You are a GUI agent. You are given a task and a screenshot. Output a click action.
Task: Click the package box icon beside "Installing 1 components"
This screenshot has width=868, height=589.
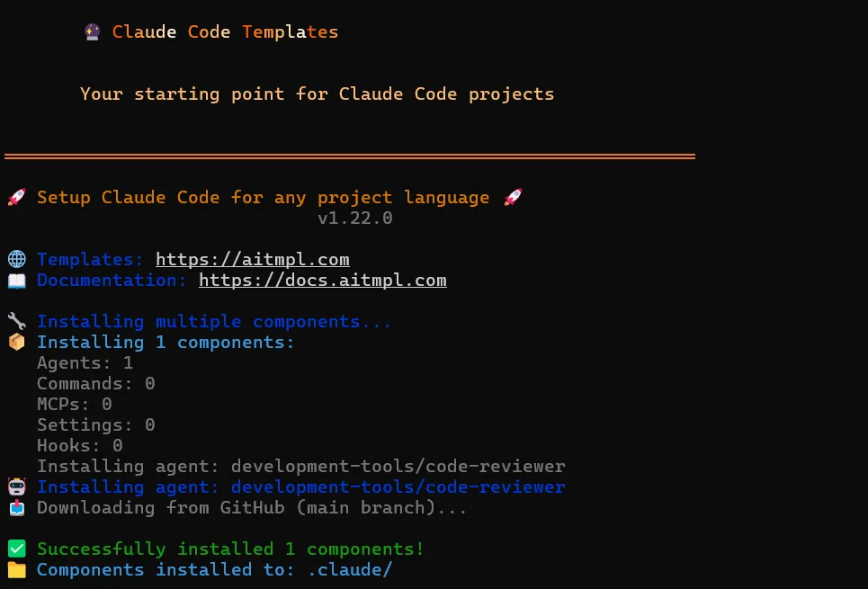click(x=16, y=343)
